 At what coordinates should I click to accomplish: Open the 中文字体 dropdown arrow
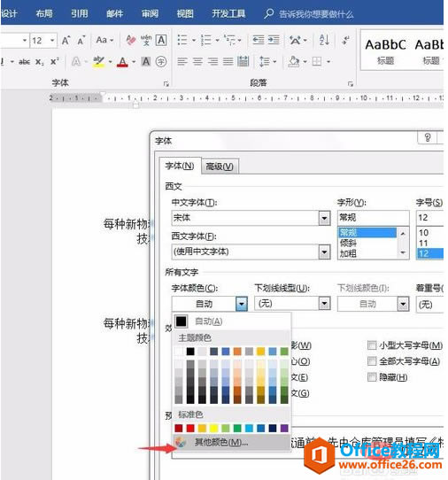(324, 218)
